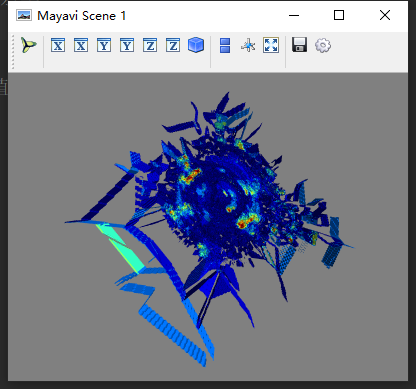The height and width of the screenshot is (389, 416).
Task: Minimize the Mayavi Scene window
Action: [294, 15]
